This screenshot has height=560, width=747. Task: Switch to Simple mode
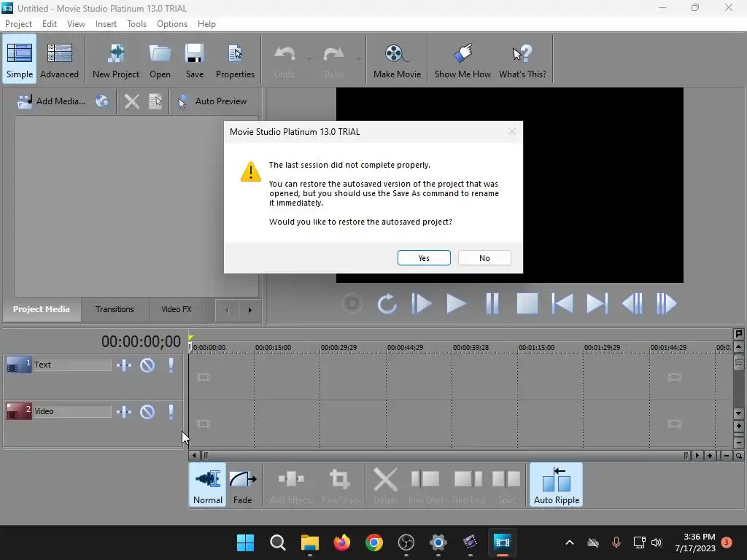(x=20, y=60)
